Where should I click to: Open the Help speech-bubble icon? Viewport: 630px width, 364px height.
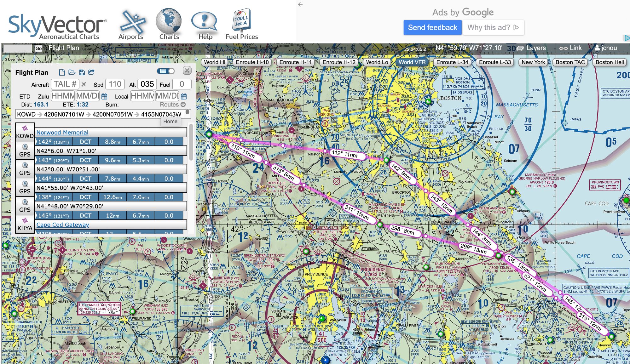tap(205, 24)
